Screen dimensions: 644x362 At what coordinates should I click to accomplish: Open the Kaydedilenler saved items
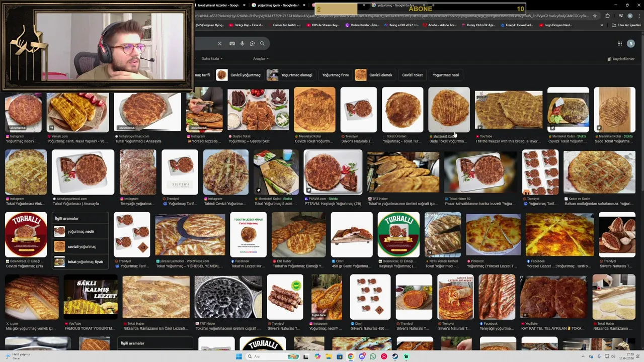point(621,59)
